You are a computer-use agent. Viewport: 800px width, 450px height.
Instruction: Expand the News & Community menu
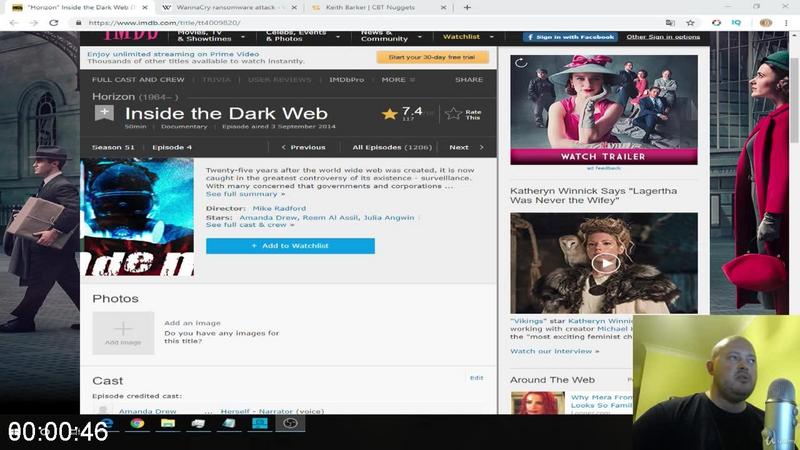point(391,37)
